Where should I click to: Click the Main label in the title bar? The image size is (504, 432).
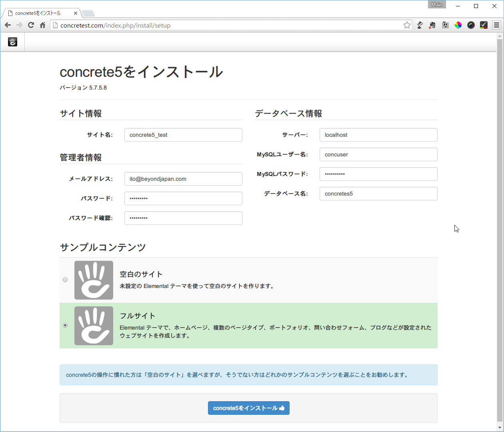coord(437,4)
